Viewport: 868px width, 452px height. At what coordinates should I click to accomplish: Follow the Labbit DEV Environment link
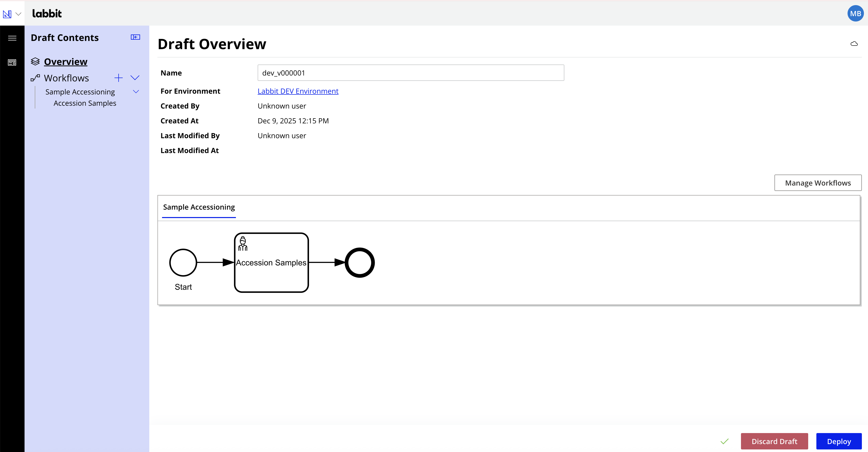tap(298, 91)
